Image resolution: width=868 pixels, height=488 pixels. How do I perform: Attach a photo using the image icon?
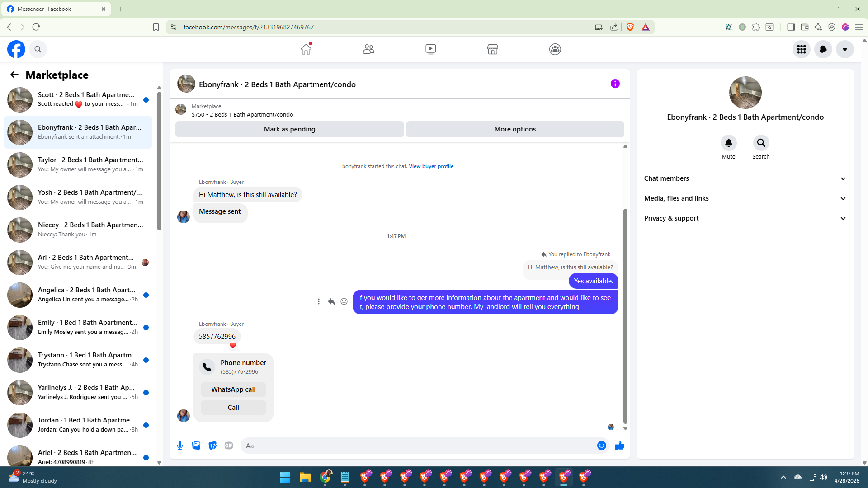point(196,446)
